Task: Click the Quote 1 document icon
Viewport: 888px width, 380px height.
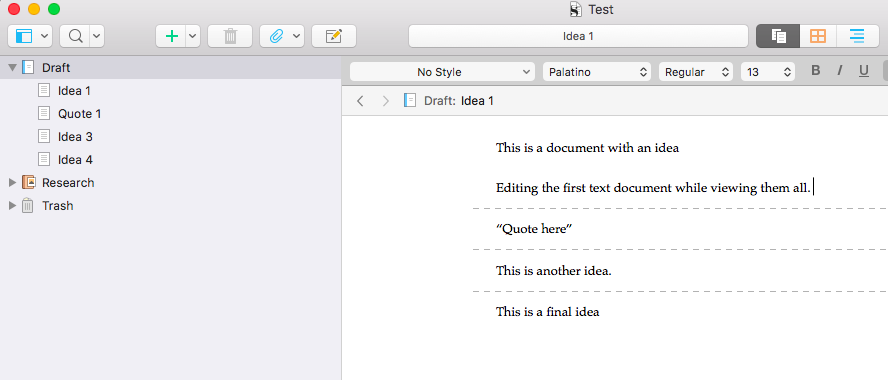Action: coord(44,113)
